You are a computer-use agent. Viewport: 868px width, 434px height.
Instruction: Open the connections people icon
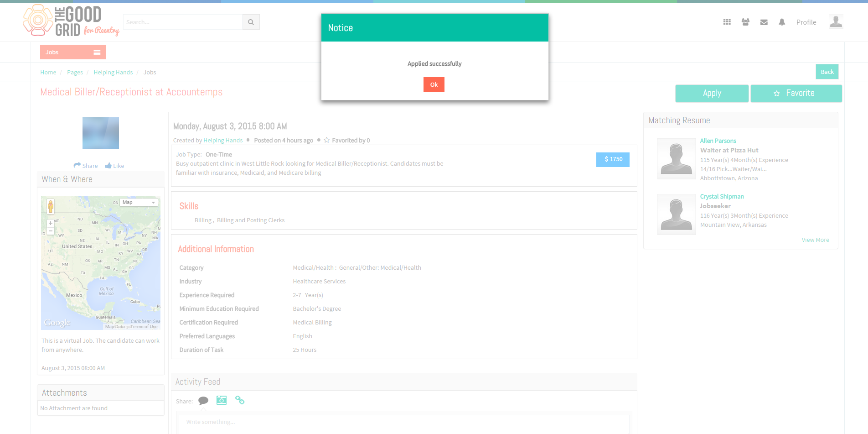[x=745, y=22]
